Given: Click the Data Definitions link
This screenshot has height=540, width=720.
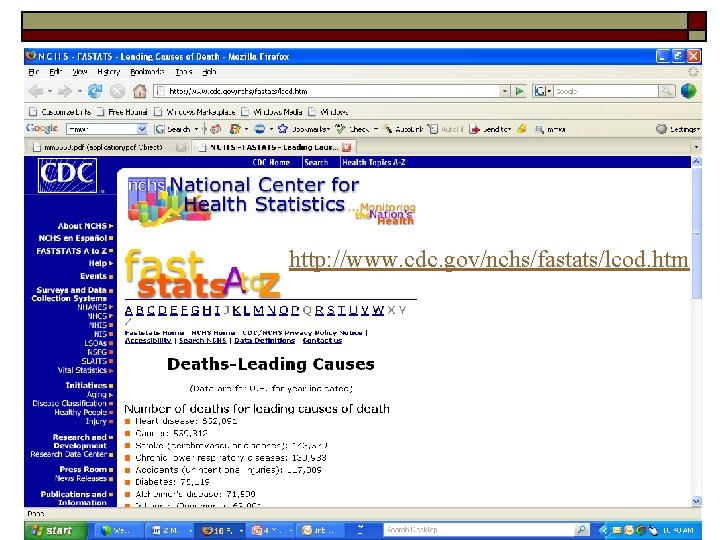Looking at the screenshot, I should pyautogui.click(x=264, y=340).
